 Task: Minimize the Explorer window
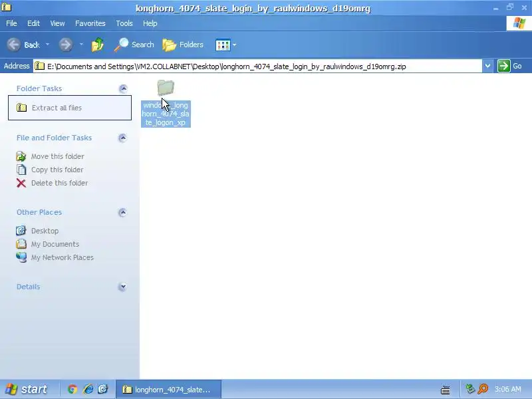tap(495, 8)
